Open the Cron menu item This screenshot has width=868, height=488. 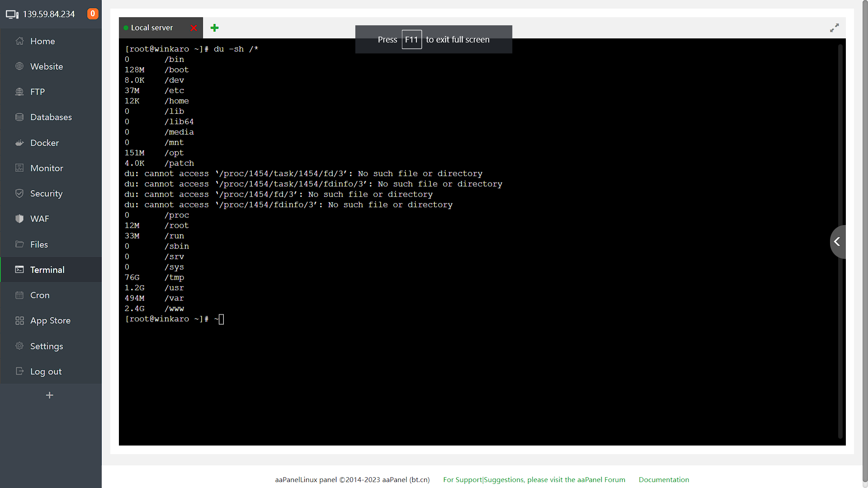pos(40,295)
